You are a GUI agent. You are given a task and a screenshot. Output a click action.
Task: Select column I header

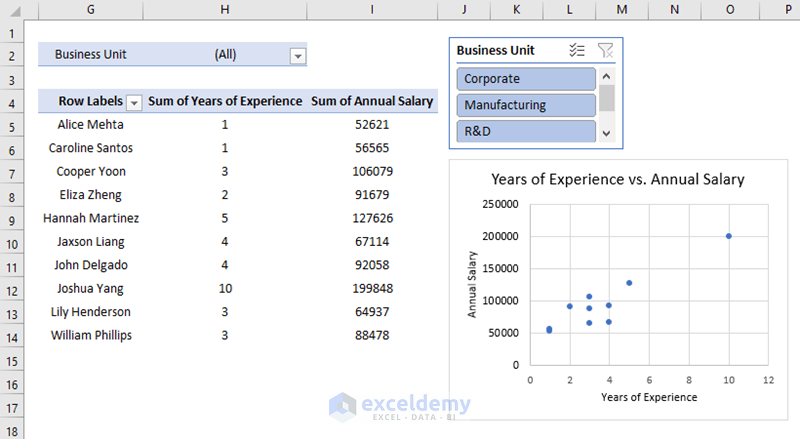pos(372,10)
